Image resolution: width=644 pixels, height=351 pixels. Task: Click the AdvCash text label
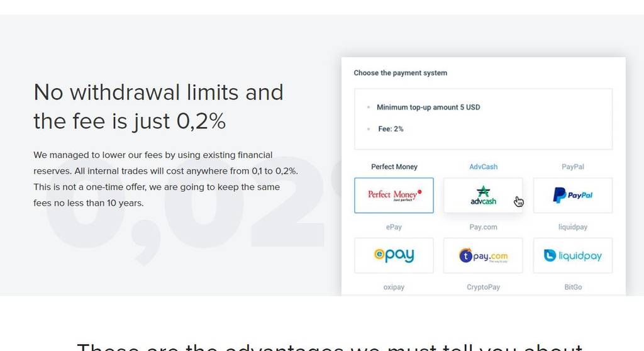484,167
